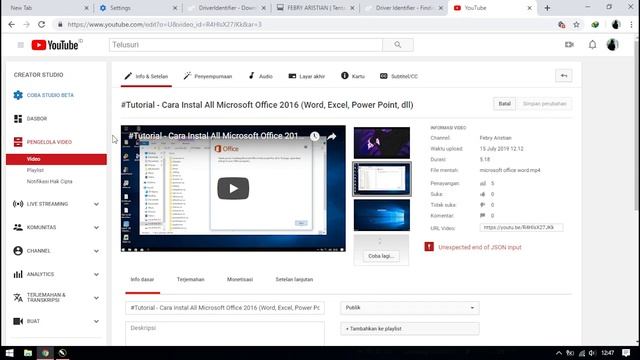Switch to the Kartu tab
The width and height of the screenshot is (640, 360).
click(x=353, y=76)
